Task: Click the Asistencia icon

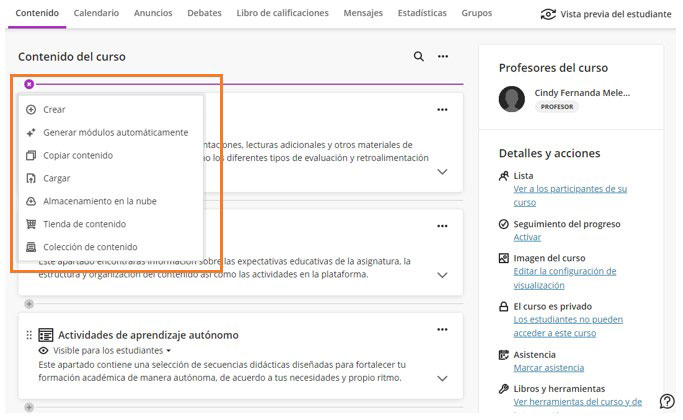Action: (504, 355)
